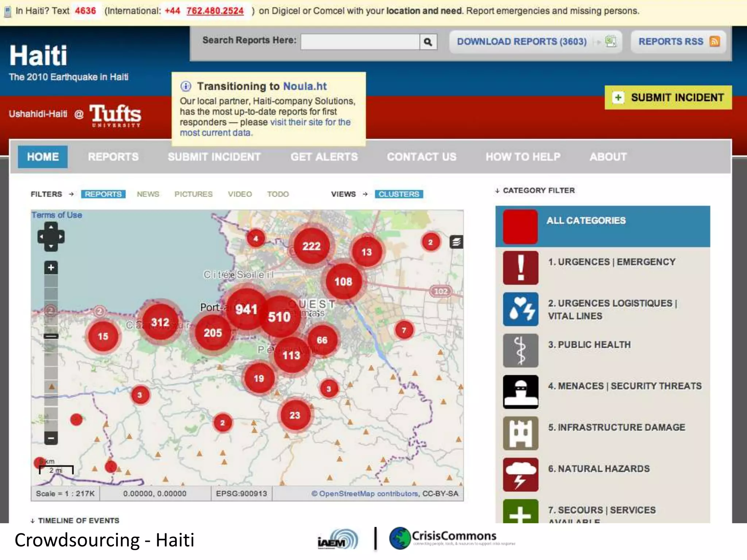
Task: Toggle the Reports filter
Action: pos(103,194)
